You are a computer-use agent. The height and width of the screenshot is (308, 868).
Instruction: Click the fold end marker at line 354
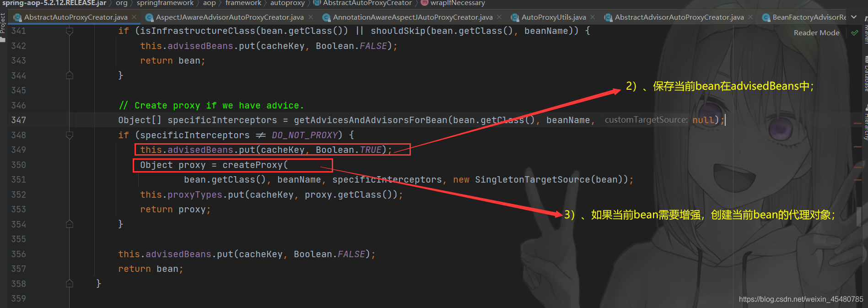(x=70, y=224)
